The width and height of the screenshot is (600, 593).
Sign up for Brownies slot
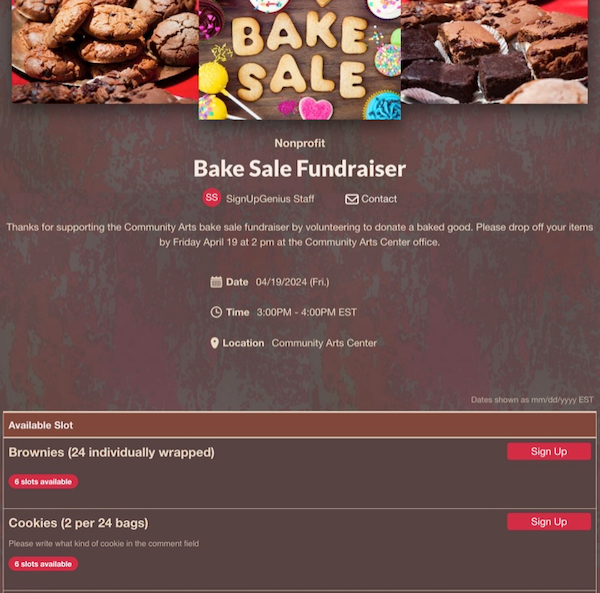pos(549,451)
